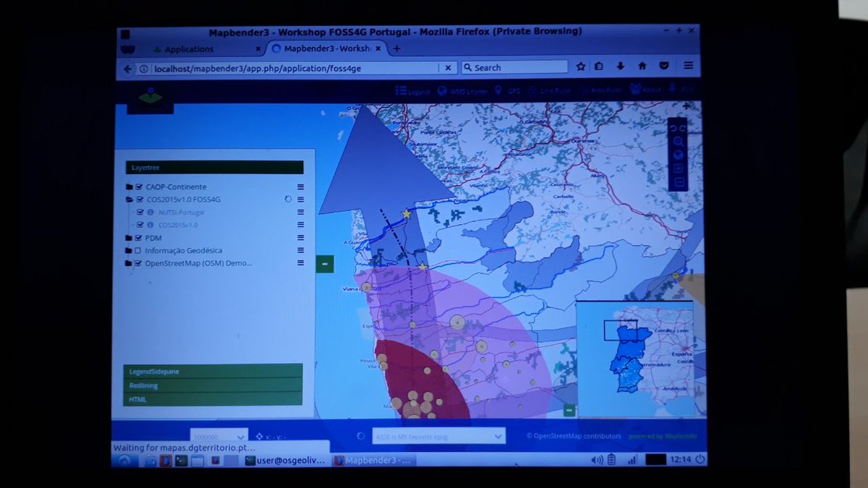Open a new browser tab
The image size is (868, 488).
tap(396, 48)
